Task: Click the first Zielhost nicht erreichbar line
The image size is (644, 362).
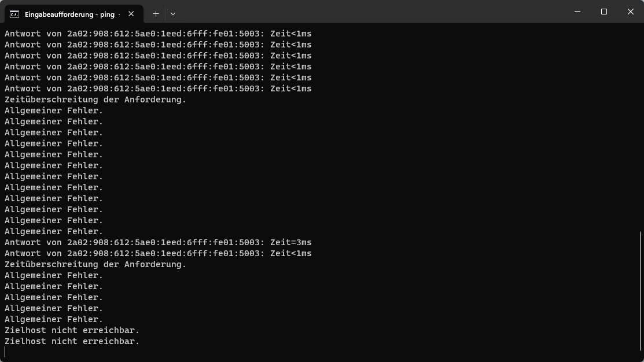Action: [72, 330]
